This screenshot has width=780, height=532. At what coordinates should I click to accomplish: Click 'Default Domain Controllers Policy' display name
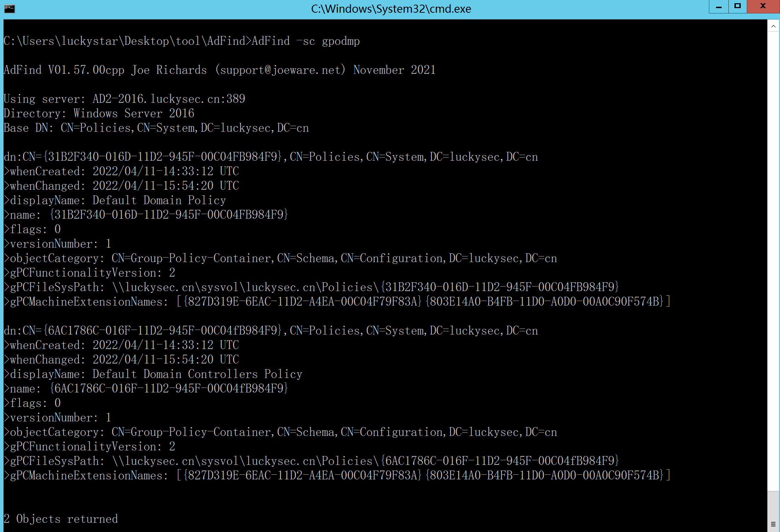click(x=197, y=374)
